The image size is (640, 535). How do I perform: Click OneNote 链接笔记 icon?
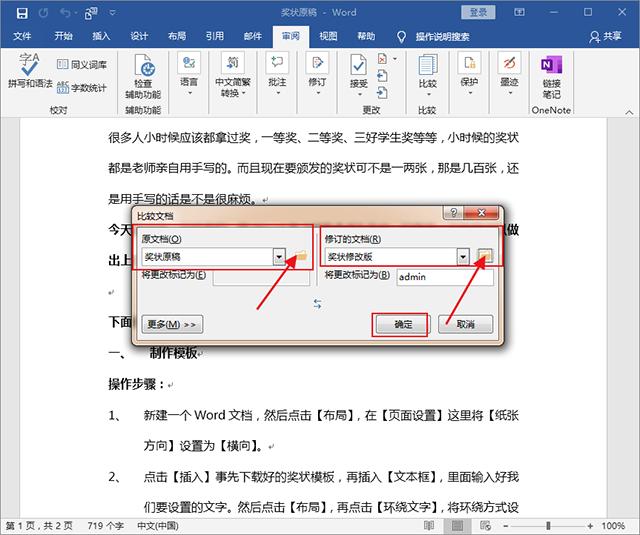[x=551, y=76]
